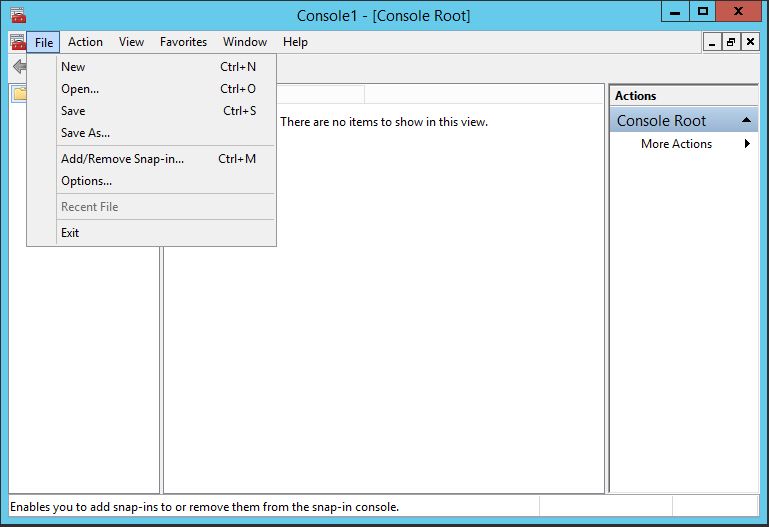
Task: Minimize the inner Console Root child window
Action: pyautogui.click(x=711, y=42)
